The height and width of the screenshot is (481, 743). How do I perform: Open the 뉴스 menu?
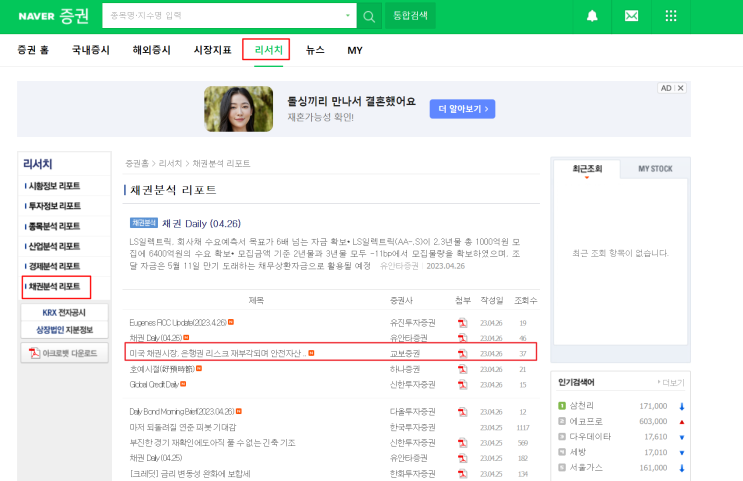point(315,50)
